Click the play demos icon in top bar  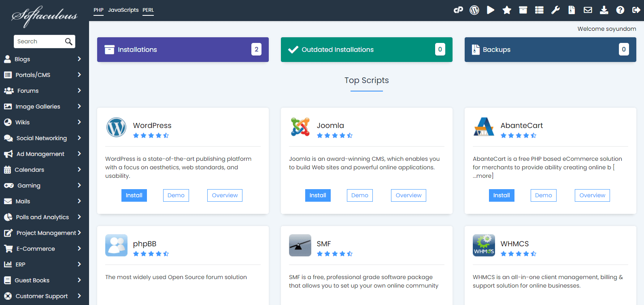pos(491,10)
